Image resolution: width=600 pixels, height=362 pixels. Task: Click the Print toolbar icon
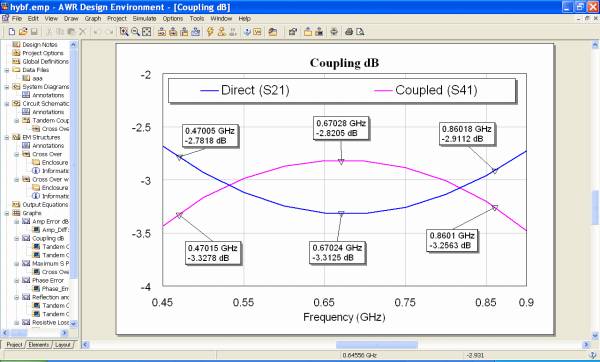pyautogui.click(x=349, y=32)
